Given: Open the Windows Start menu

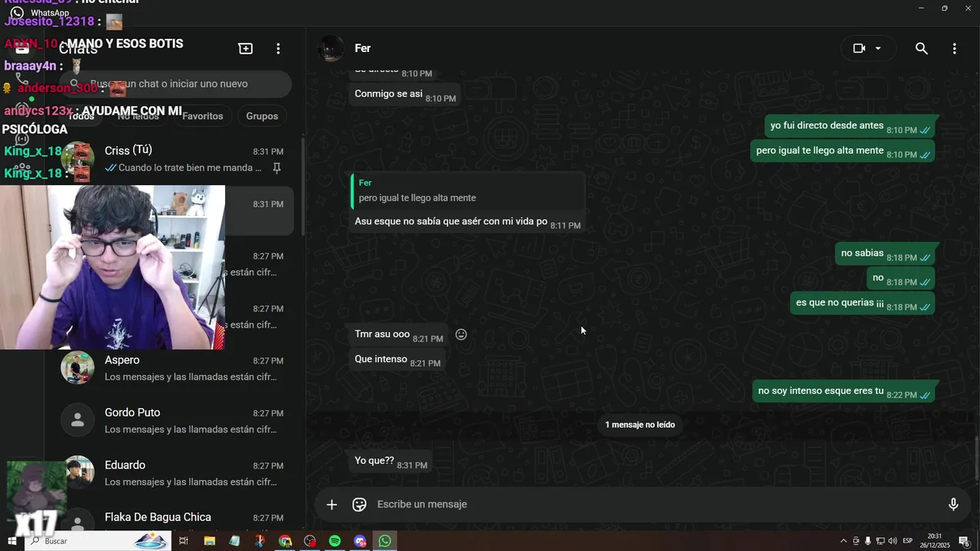Looking at the screenshot, I should point(12,541).
